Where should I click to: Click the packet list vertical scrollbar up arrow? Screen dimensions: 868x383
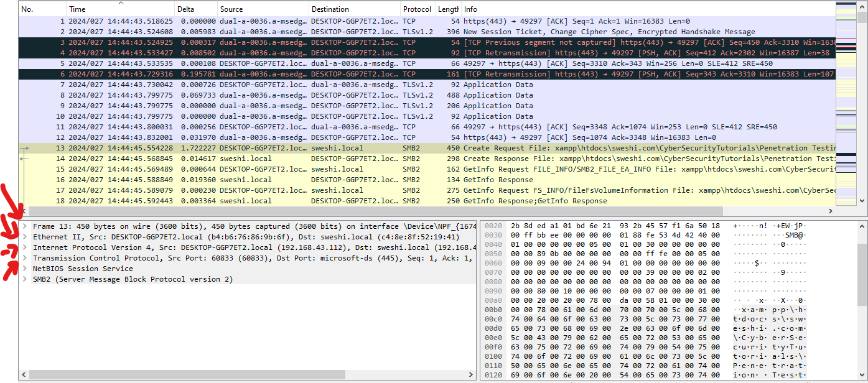(x=862, y=6)
